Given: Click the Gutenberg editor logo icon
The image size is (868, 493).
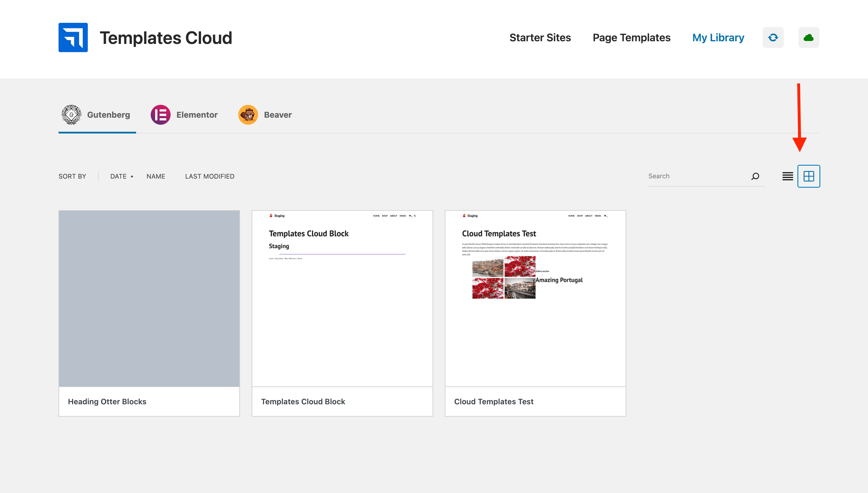Looking at the screenshot, I should pos(71,115).
